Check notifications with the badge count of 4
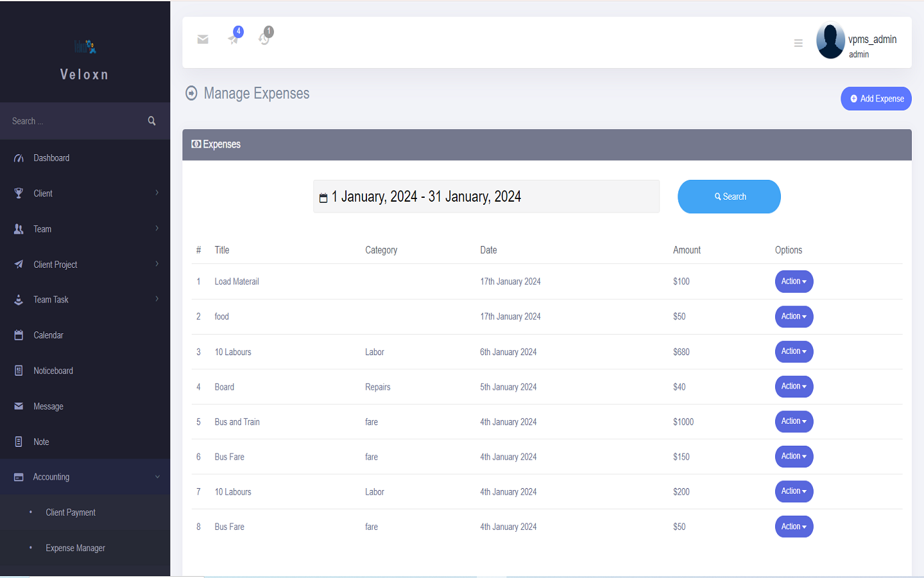This screenshot has width=924, height=578. click(234, 40)
